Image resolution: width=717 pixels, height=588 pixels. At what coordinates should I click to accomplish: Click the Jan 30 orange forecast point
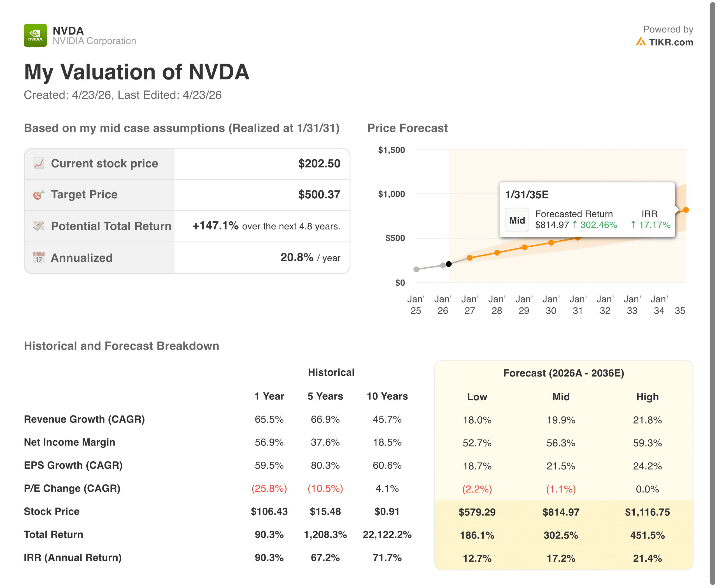551,243
